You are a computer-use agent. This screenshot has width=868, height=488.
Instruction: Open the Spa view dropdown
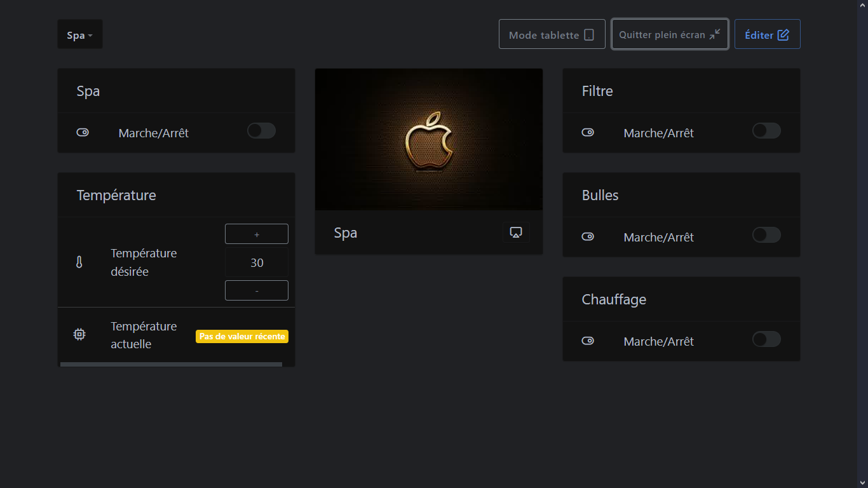tap(80, 34)
